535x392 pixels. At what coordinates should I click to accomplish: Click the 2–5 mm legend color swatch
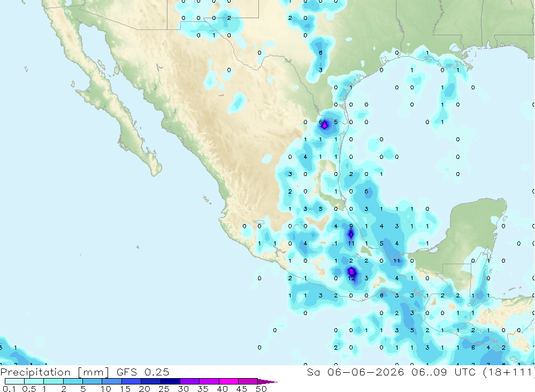point(73,381)
